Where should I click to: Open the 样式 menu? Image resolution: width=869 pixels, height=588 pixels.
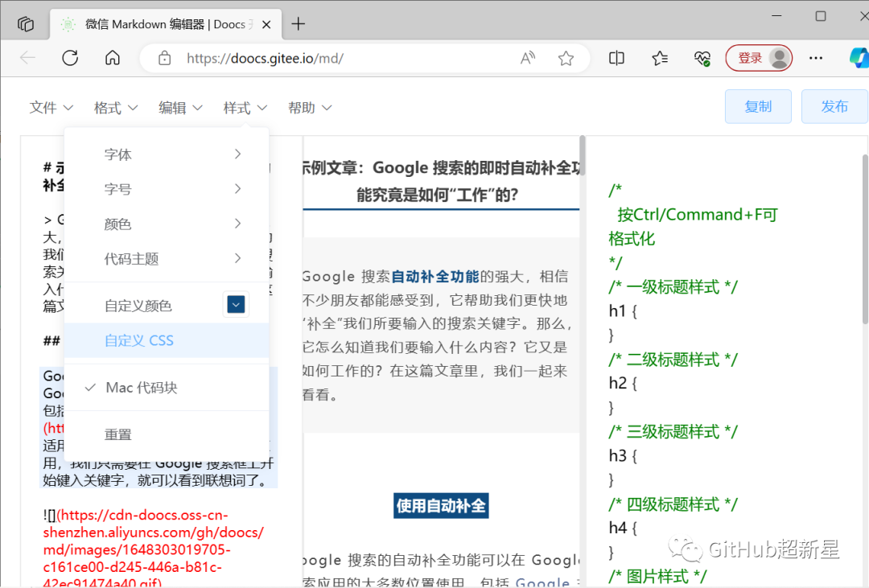(245, 108)
